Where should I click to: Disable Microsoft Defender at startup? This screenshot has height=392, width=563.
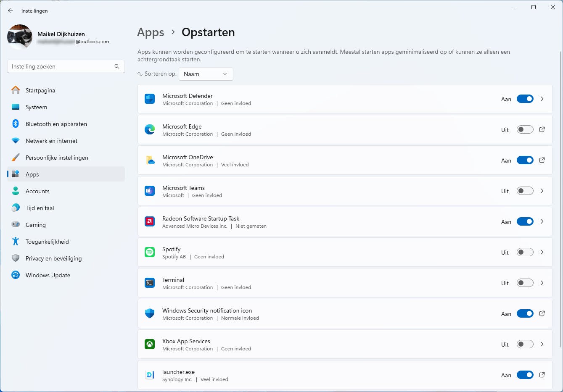tap(525, 99)
